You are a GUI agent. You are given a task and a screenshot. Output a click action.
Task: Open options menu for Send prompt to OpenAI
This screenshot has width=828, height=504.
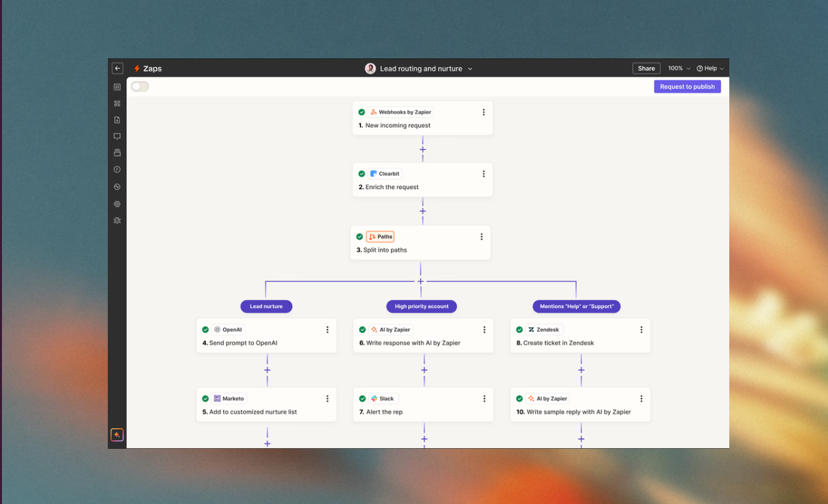(327, 329)
